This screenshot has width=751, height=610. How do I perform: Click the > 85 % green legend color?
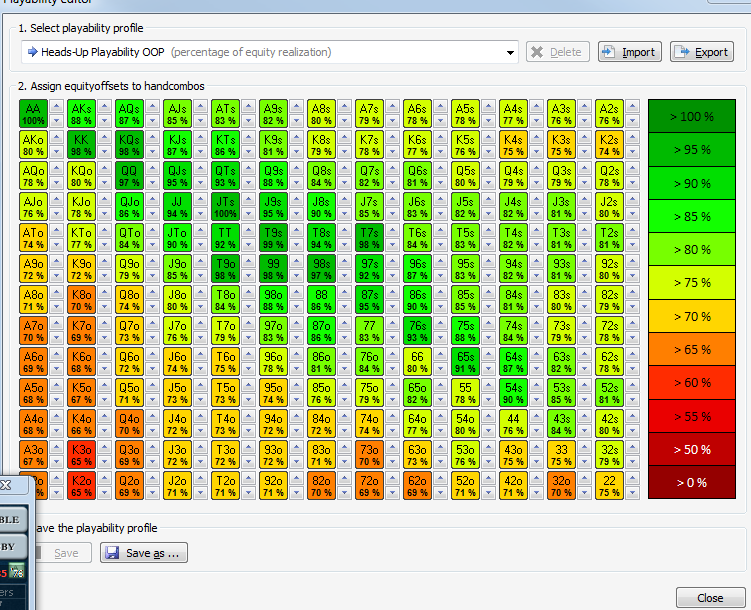point(692,216)
